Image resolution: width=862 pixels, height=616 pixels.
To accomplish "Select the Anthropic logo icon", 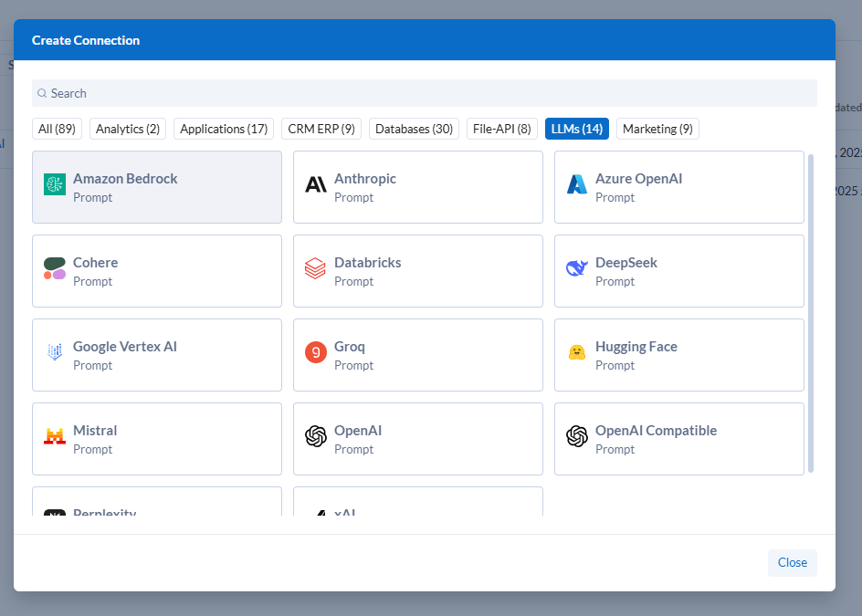I will (x=316, y=184).
